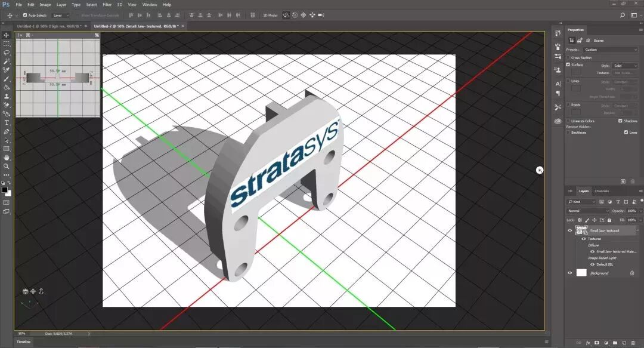Hide the Default IBL light
The image size is (644, 348).
click(592, 264)
